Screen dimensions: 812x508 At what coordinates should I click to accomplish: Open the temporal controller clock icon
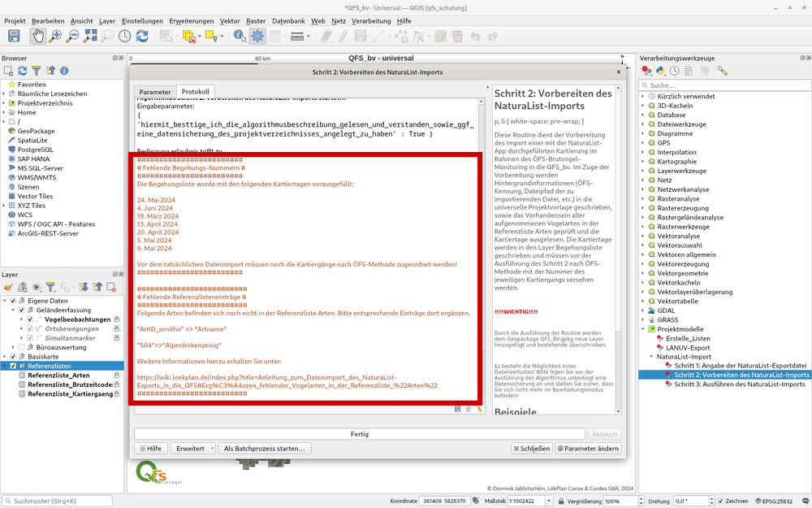pyautogui.click(x=125, y=36)
